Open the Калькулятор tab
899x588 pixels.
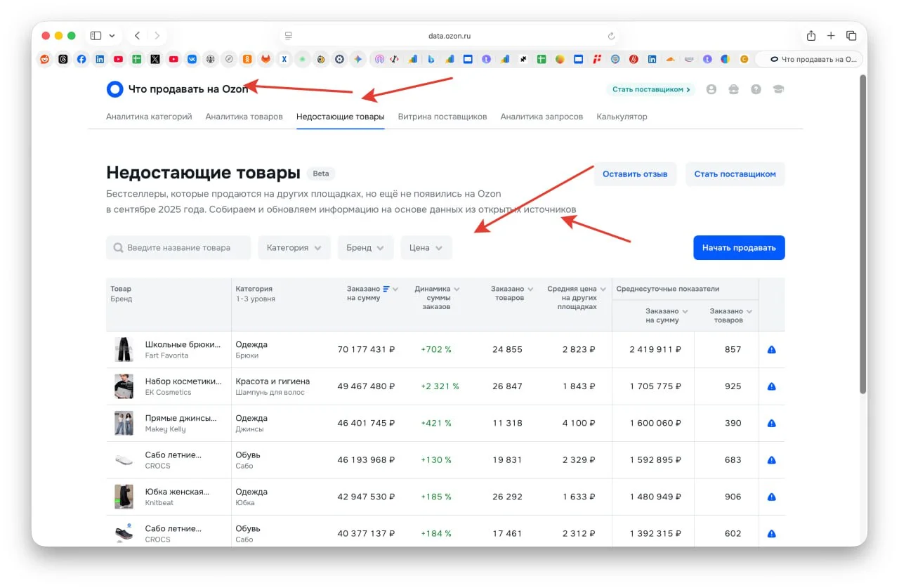622,117
